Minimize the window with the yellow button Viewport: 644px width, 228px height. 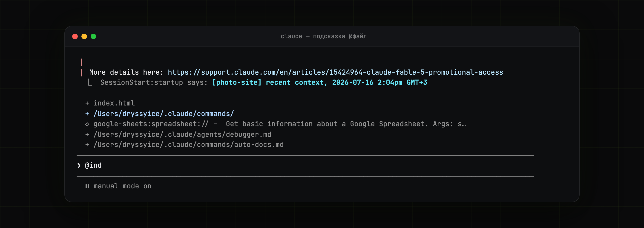click(84, 37)
